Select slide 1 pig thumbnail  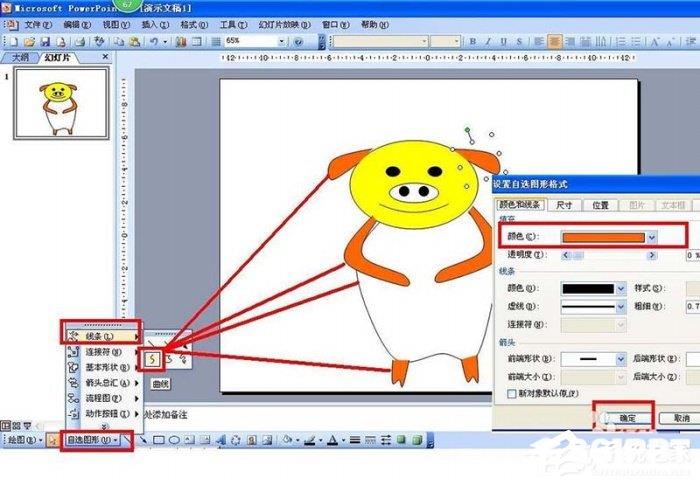pyautogui.click(x=62, y=103)
